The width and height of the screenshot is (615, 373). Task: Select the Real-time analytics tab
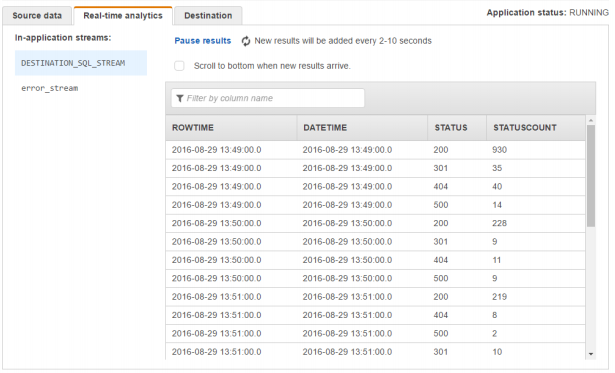pos(123,16)
